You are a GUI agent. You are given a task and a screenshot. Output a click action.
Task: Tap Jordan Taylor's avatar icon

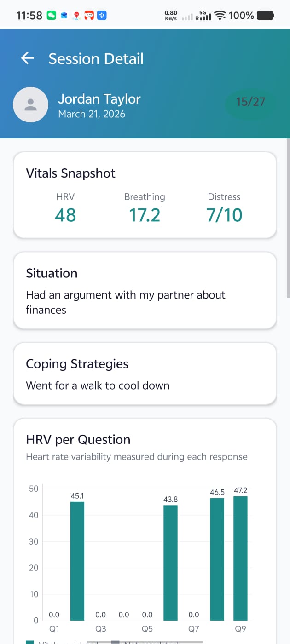click(x=30, y=104)
